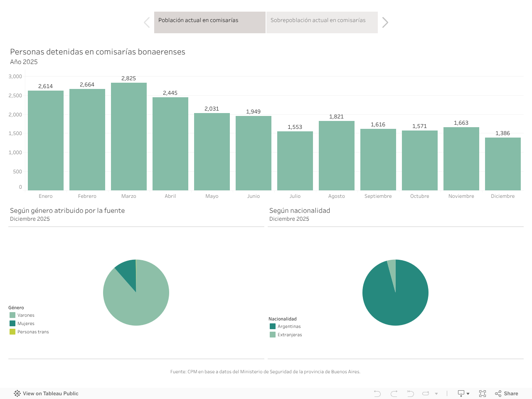Click the Share button

[507, 394]
